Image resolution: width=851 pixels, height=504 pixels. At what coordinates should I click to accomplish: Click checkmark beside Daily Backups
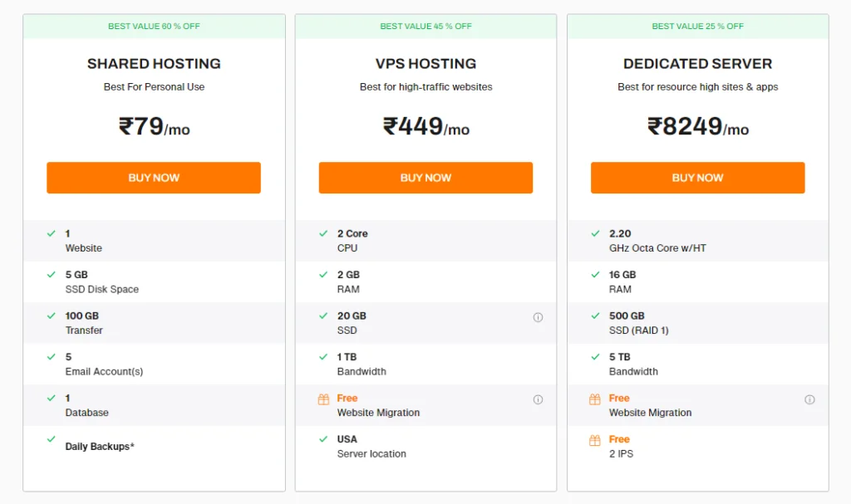pos(51,439)
